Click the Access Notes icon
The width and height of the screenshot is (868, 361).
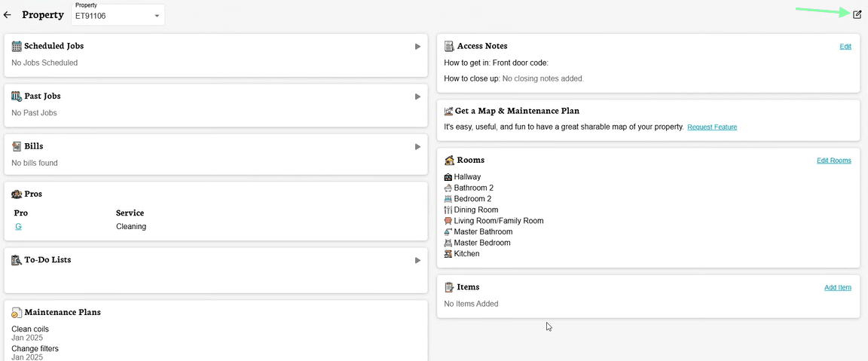coord(449,47)
